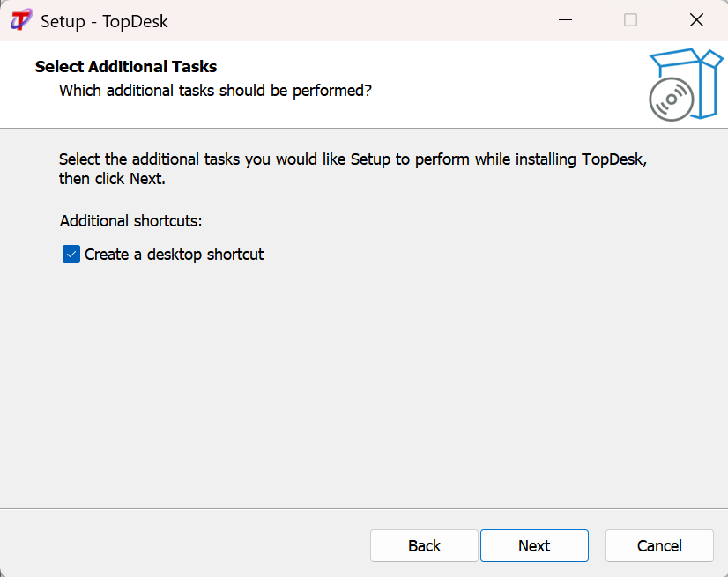The height and width of the screenshot is (577, 728).
Task: Click the empty title bar space beside the title
Action: (353, 20)
